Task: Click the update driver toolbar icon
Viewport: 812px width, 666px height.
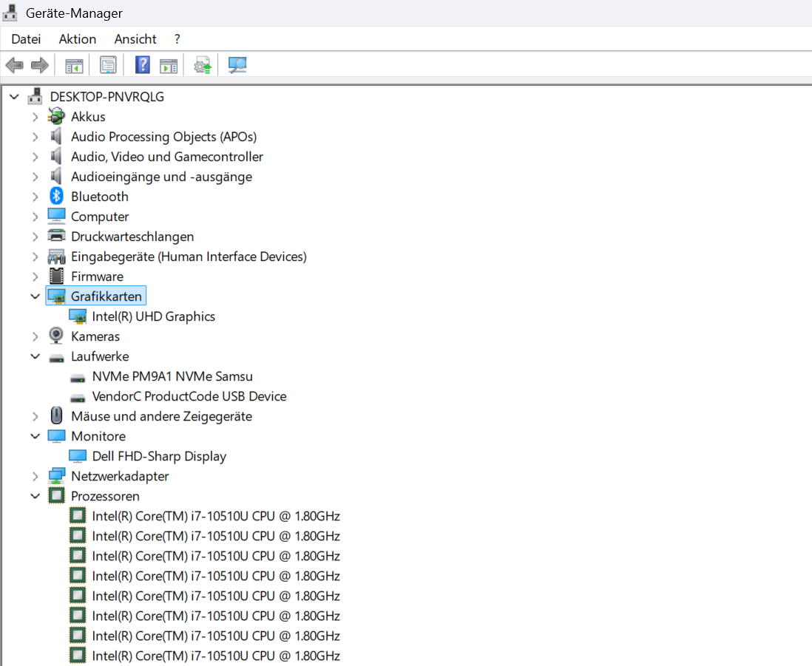Action: click(203, 66)
